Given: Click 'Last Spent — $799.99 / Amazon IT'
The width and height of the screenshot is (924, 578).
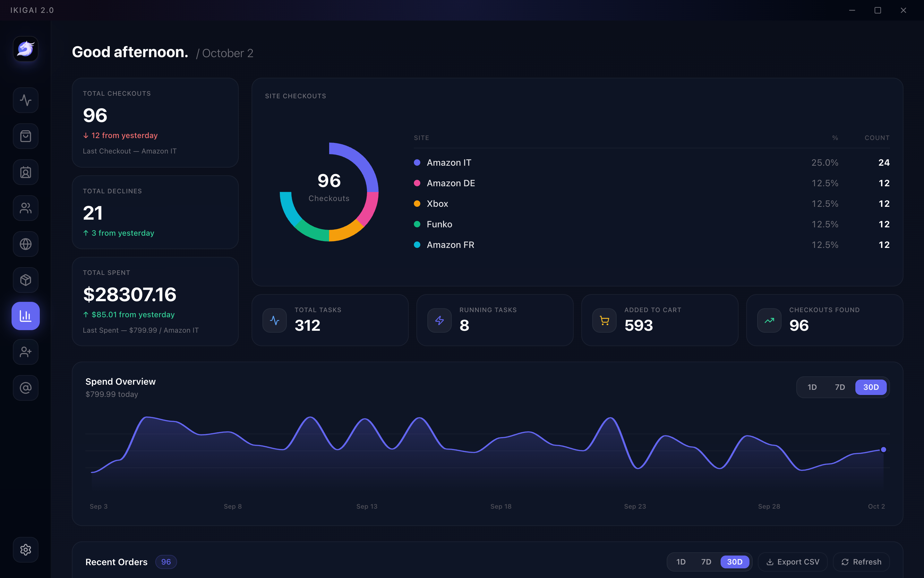Looking at the screenshot, I should pyautogui.click(x=141, y=330).
